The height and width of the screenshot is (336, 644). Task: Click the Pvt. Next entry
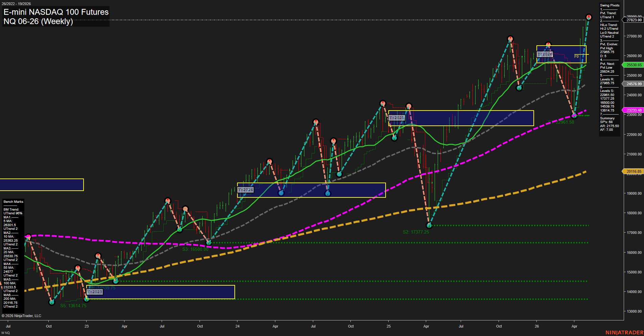pyautogui.click(x=607, y=64)
